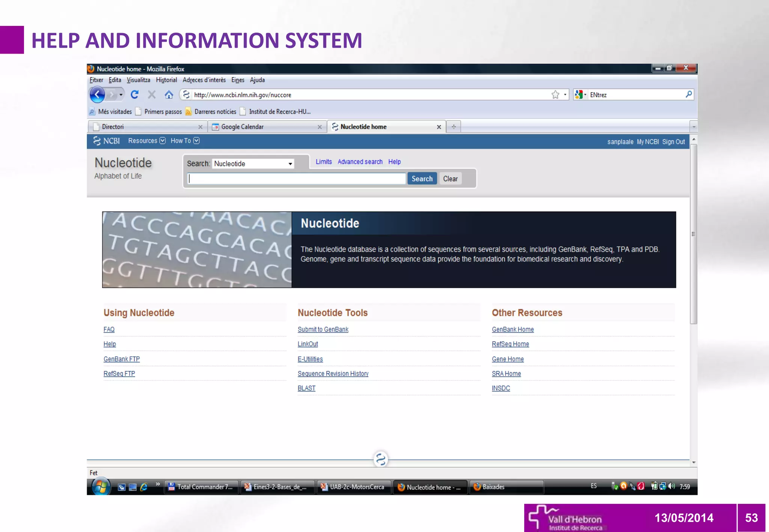Reload the page with refresh icon

(x=134, y=95)
